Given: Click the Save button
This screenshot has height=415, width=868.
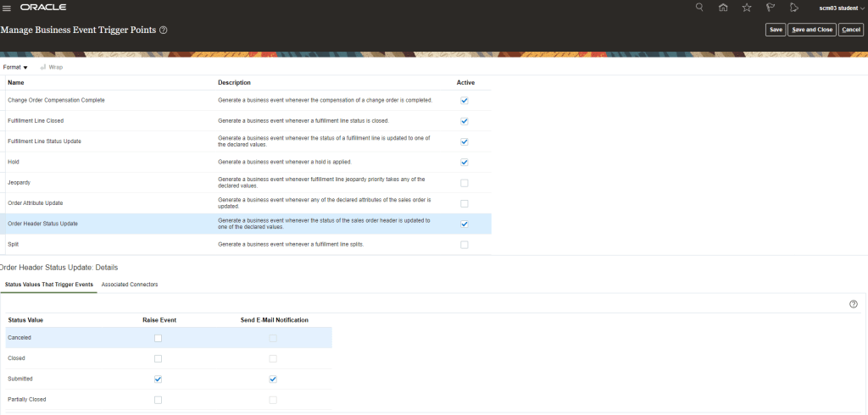Looking at the screenshot, I should point(775,30).
